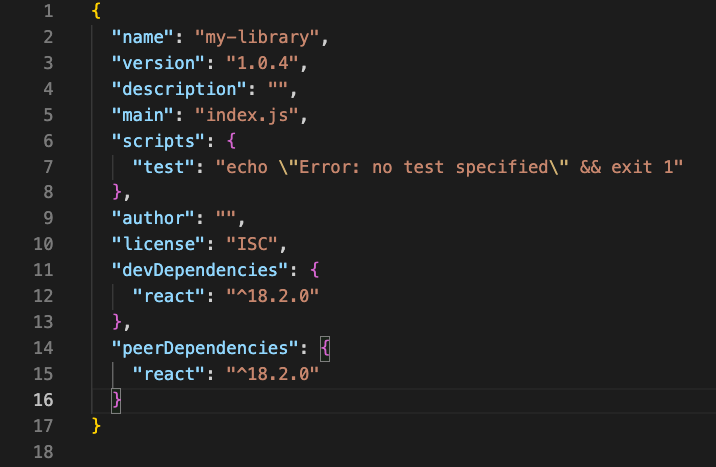Image resolution: width=716 pixels, height=467 pixels.
Task: Select the "name" key on line 2
Action: click(x=143, y=37)
